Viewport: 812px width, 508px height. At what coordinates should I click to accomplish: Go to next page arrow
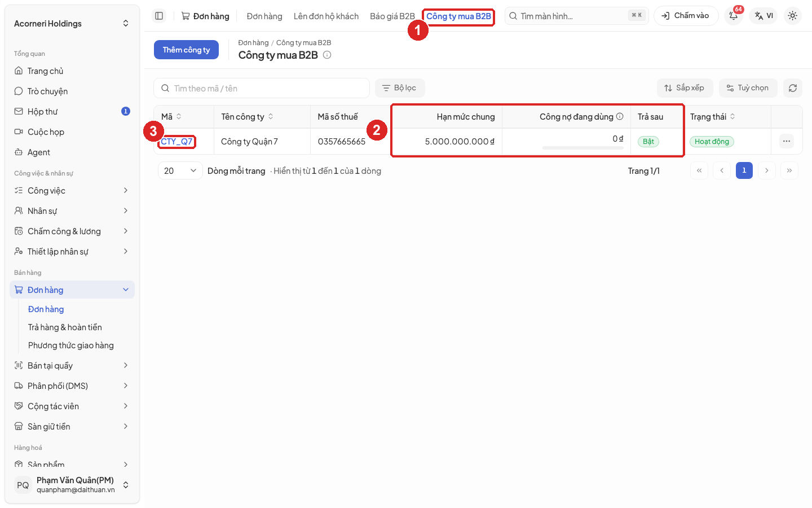[x=767, y=170]
